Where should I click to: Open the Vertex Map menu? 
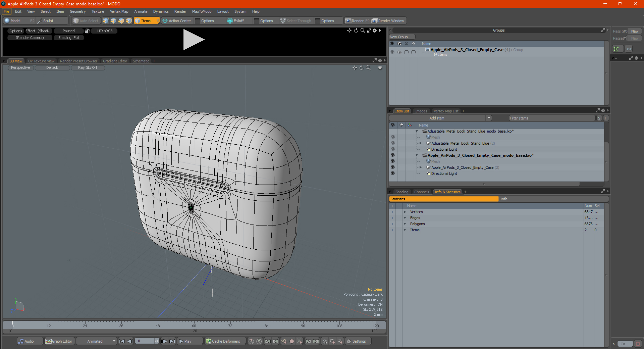tap(119, 11)
